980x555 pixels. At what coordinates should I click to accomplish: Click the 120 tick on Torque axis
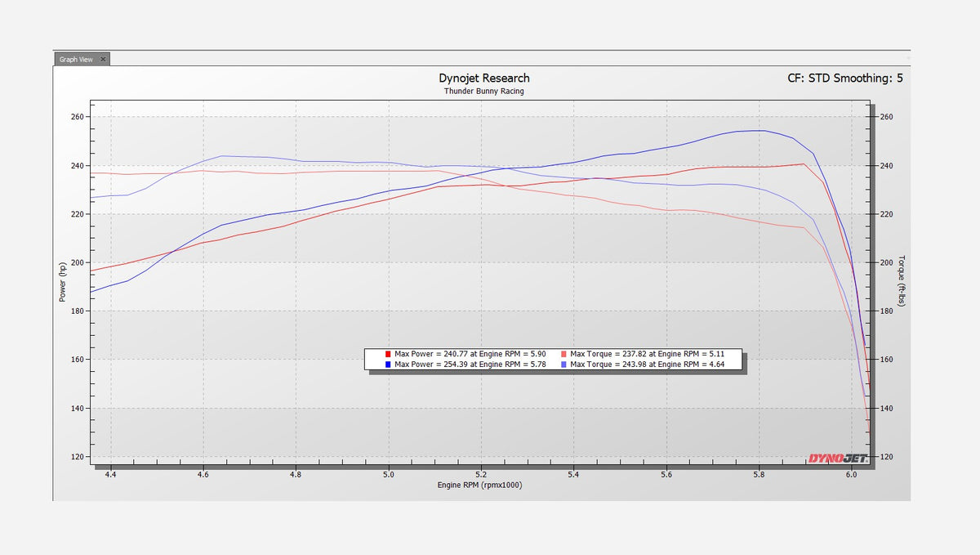tap(886, 457)
